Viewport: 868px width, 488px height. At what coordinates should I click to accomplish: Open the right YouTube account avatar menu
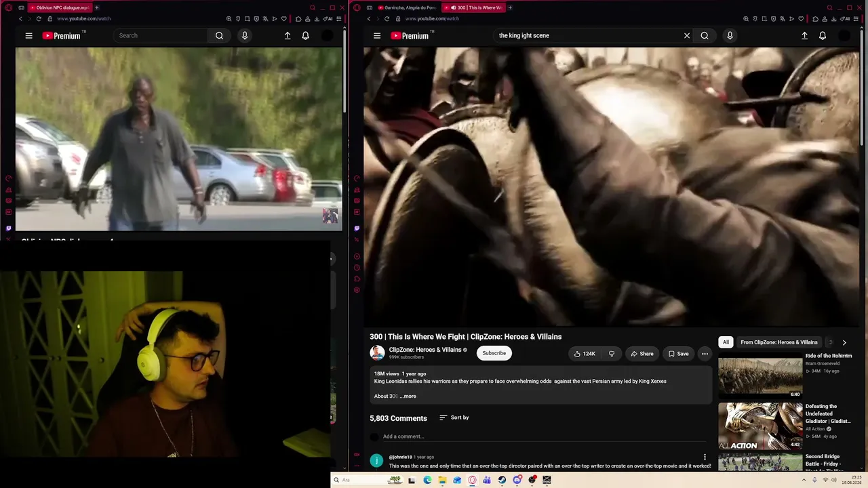pos(844,36)
